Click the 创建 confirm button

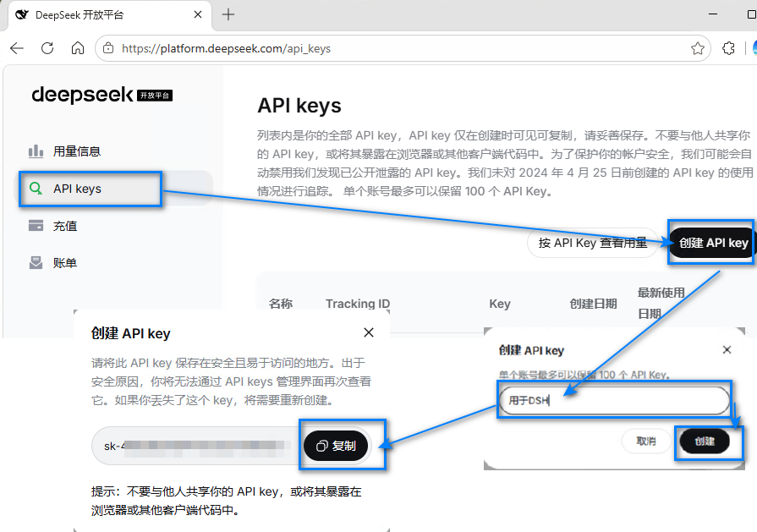pyautogui.click(x=705, y=441)
